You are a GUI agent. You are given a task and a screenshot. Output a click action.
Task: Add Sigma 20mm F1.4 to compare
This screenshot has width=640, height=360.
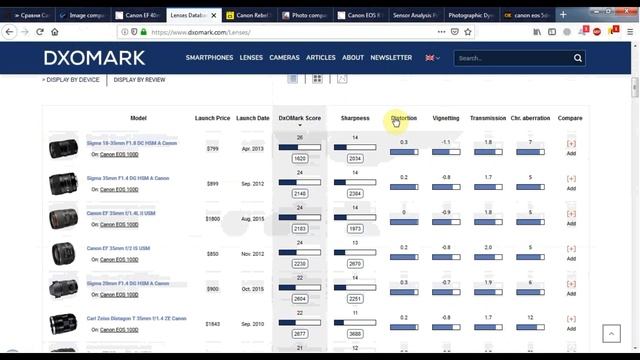571,289
